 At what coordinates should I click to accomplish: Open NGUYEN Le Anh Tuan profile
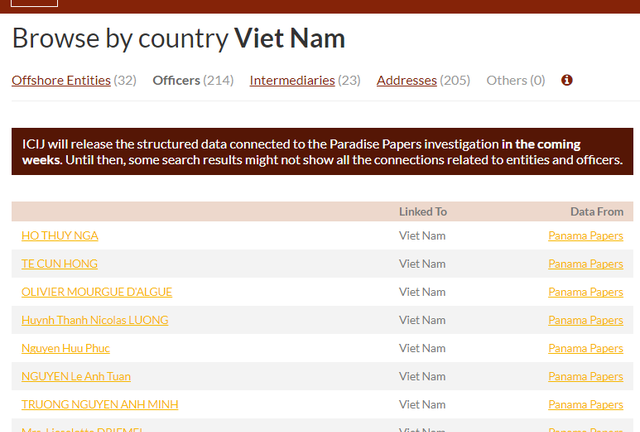(x=76, y=376)
